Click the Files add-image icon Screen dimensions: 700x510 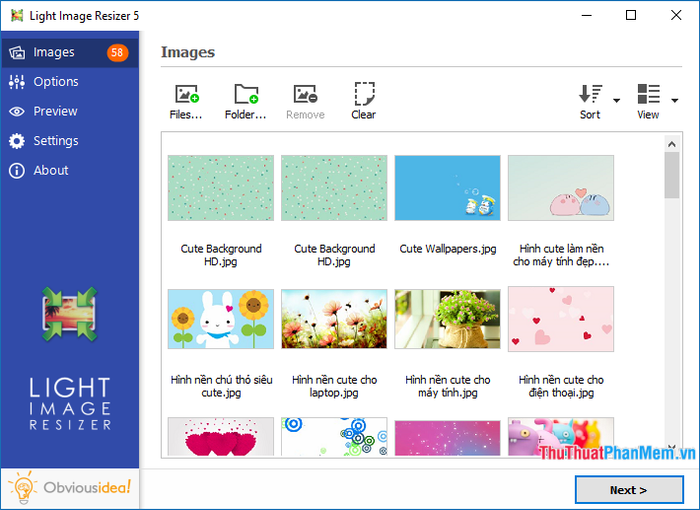[186, 95]
